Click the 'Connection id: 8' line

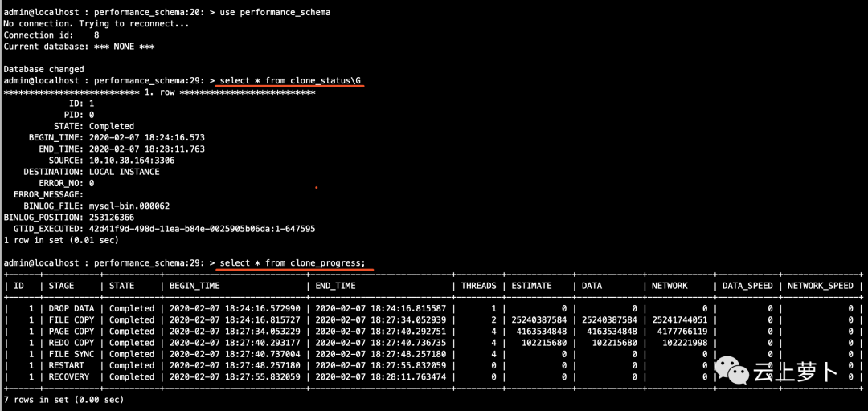click(x=51, y=35)
